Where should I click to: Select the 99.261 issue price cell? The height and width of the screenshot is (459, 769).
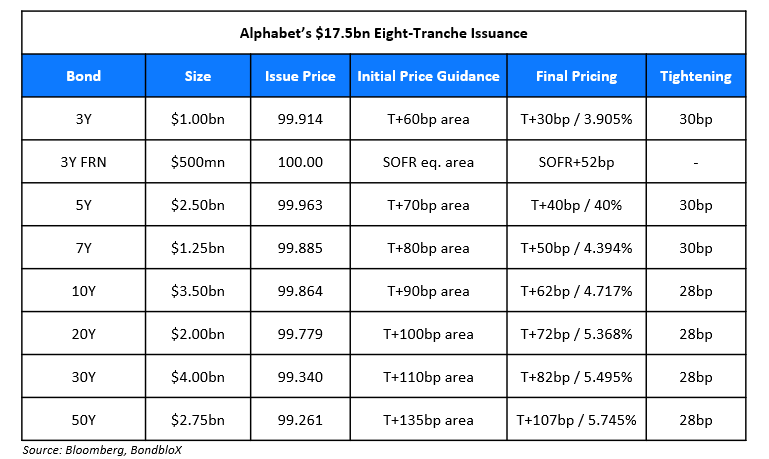pyautogui.click(x=299, y=420)
